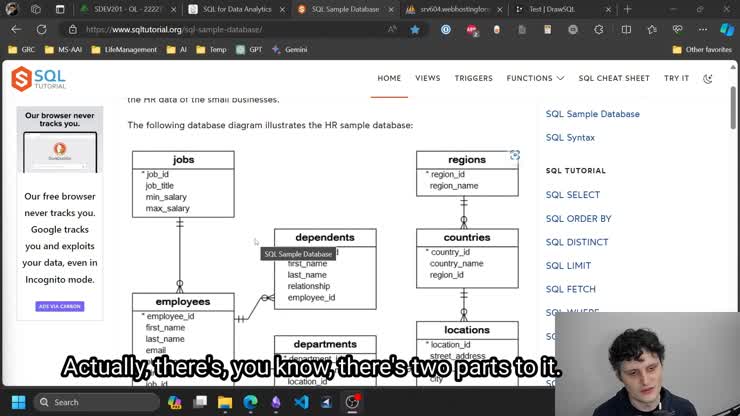Image resolution: width=740 pixels, height=416 pixels.
Task: Reload the page with the refresh icon
Action: tap(42, 29)
